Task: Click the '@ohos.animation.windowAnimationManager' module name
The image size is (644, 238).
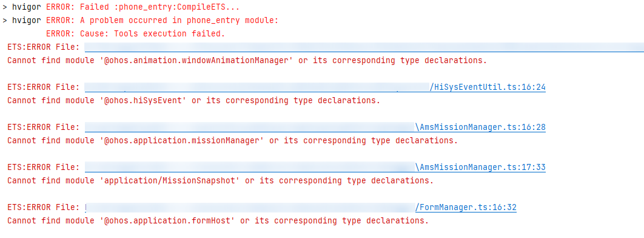Action: 196,61
